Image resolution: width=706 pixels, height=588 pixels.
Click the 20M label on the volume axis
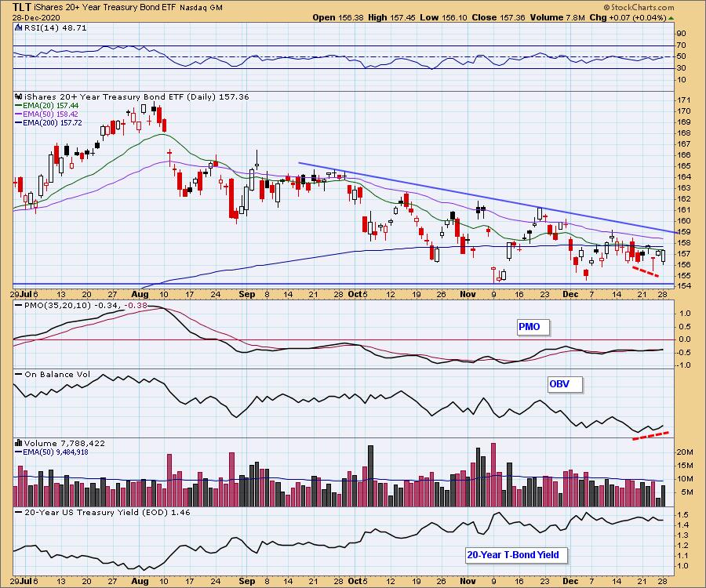684,452
